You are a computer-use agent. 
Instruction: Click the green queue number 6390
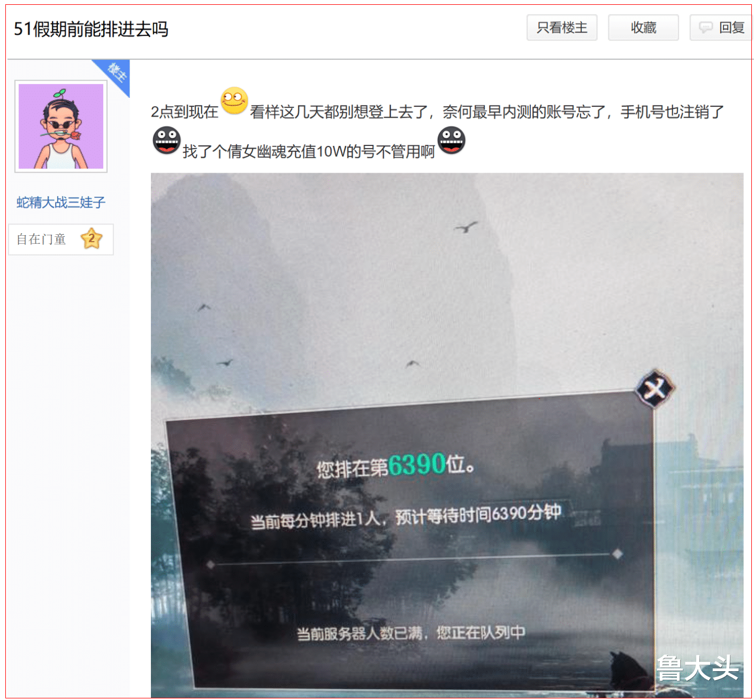[x=417, y=464]
